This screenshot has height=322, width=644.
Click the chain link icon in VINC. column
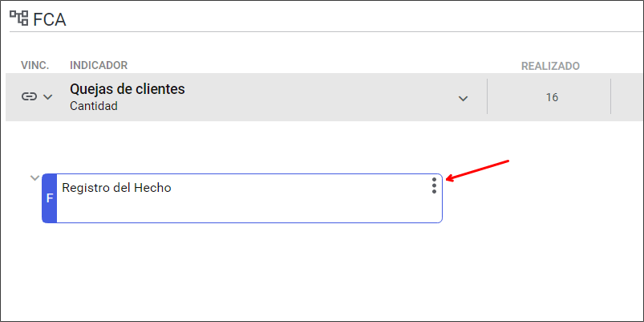pyautogui.click(x=29, y=96)
